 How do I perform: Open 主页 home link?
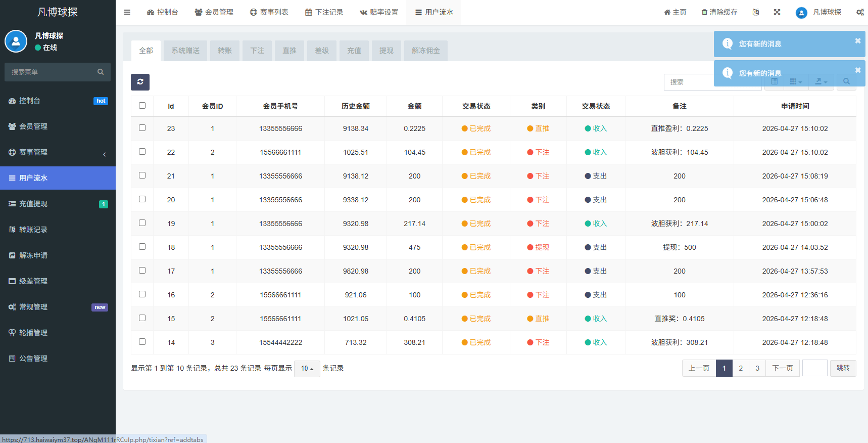[675, 12]
